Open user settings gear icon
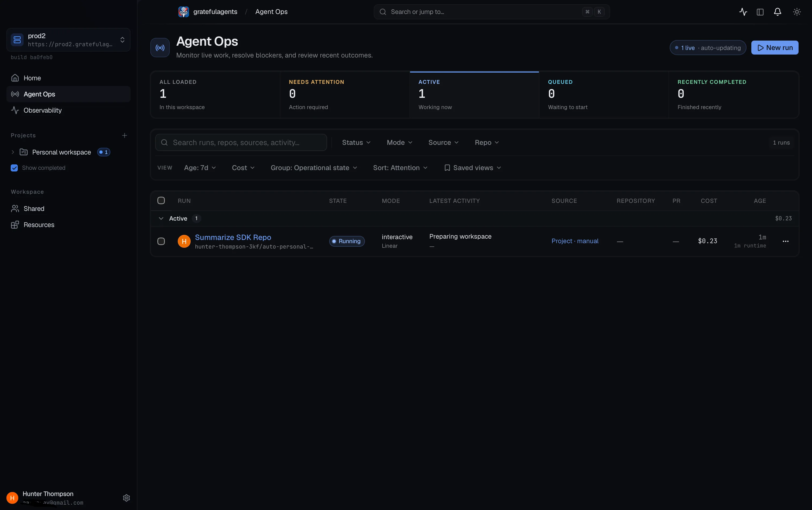 pos(126,498)
